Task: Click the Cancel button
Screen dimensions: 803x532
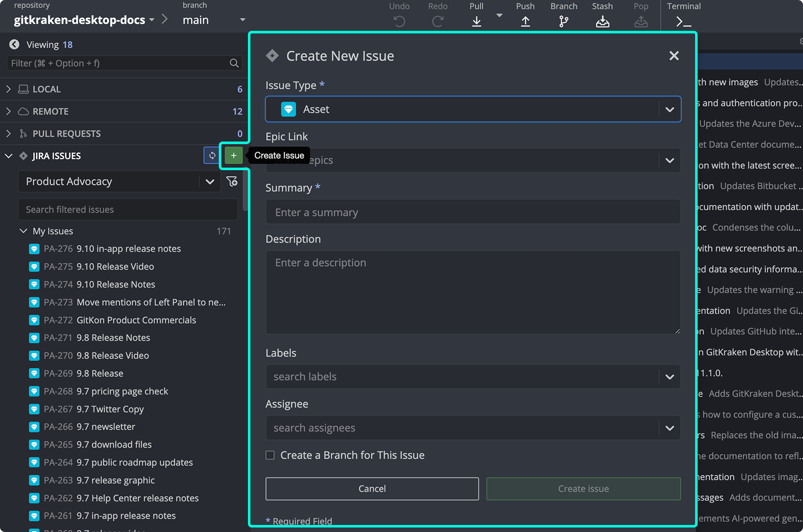Action: coord(371,488)
